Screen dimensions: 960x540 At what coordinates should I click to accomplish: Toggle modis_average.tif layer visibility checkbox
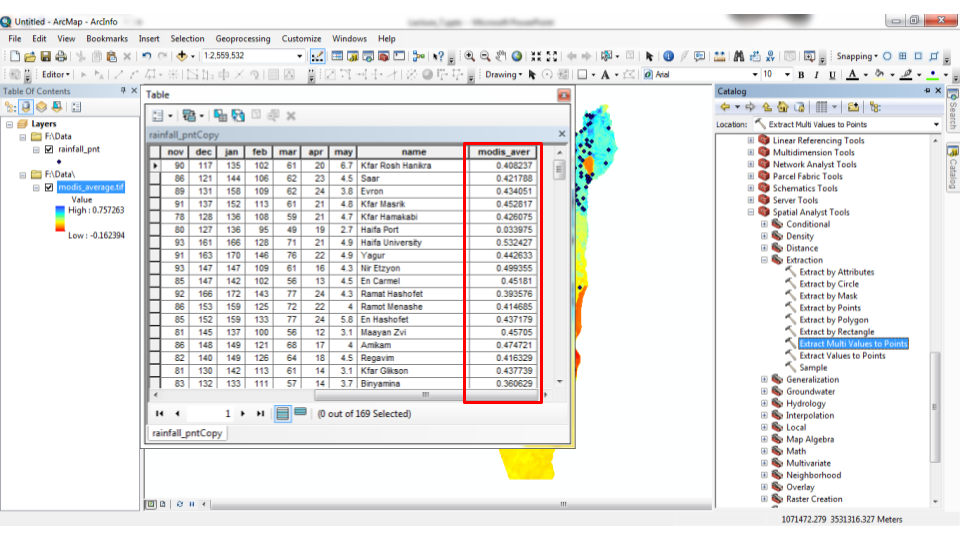(x=49, y=187)
